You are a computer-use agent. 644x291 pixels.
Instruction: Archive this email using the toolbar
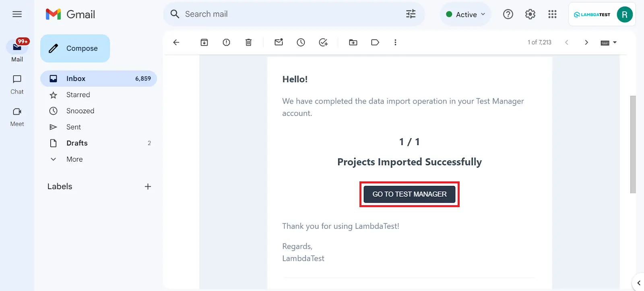(204, 42)
